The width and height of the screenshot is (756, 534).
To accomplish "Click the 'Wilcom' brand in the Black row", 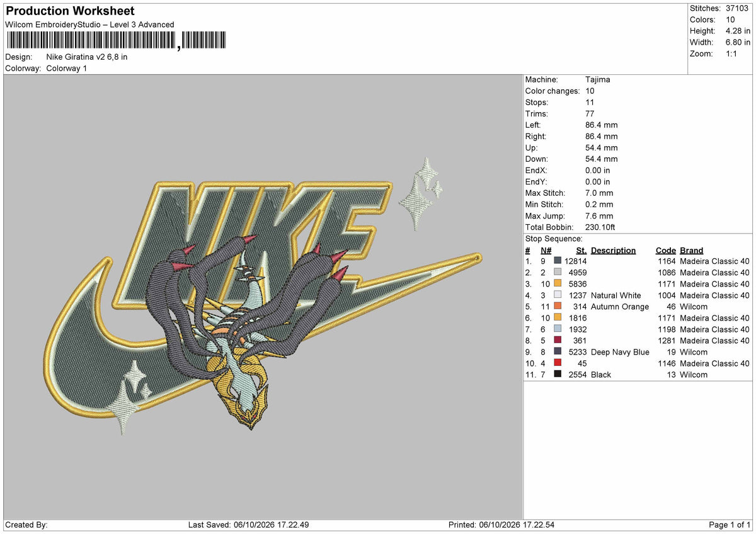I will pyautogui.click(x=694, y=375).
